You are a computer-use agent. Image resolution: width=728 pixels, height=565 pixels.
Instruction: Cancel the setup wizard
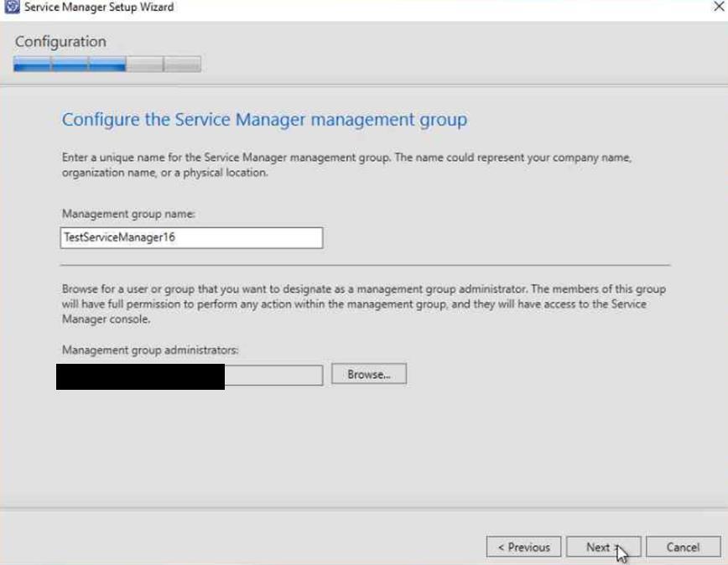[684, 547]
